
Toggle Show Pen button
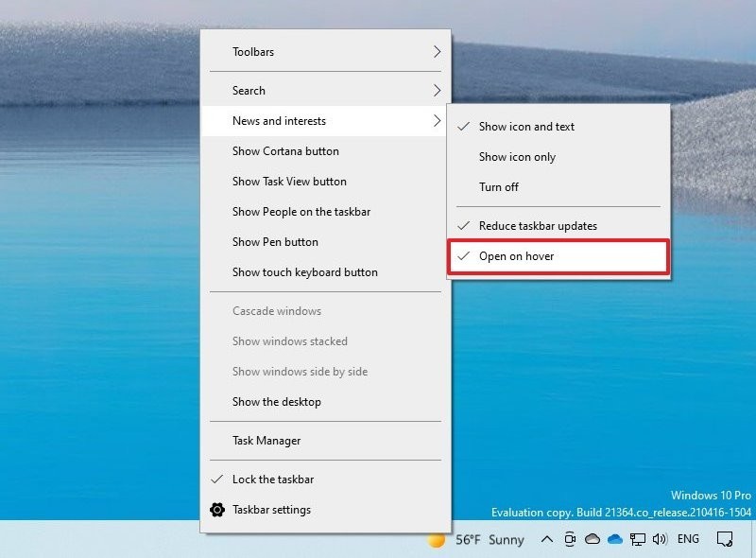[x=325, y=242]
